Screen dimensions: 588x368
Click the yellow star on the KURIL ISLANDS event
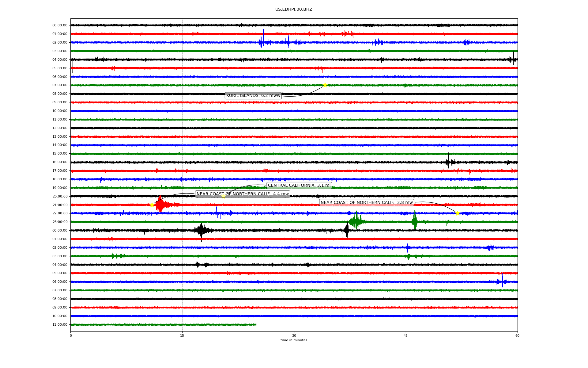[x=325, y=85]
